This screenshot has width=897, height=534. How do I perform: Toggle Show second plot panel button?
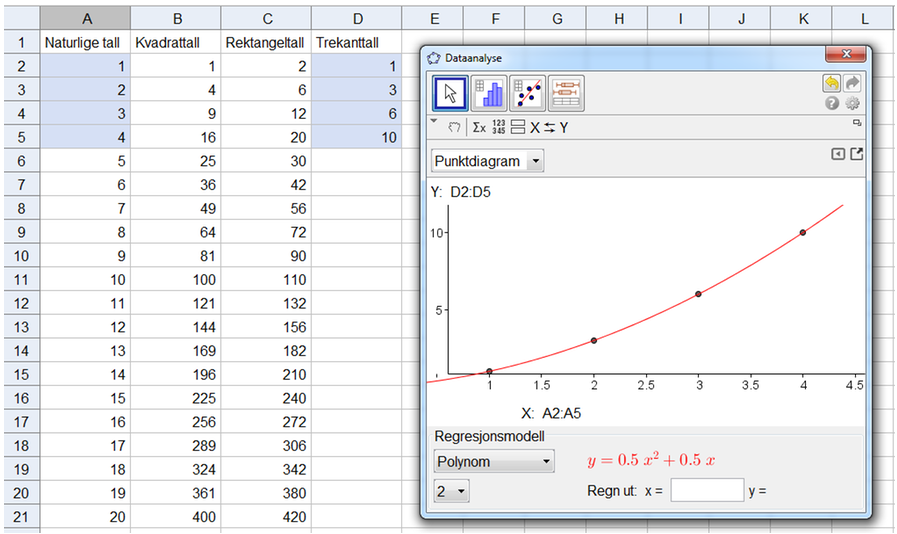(517, 127)
